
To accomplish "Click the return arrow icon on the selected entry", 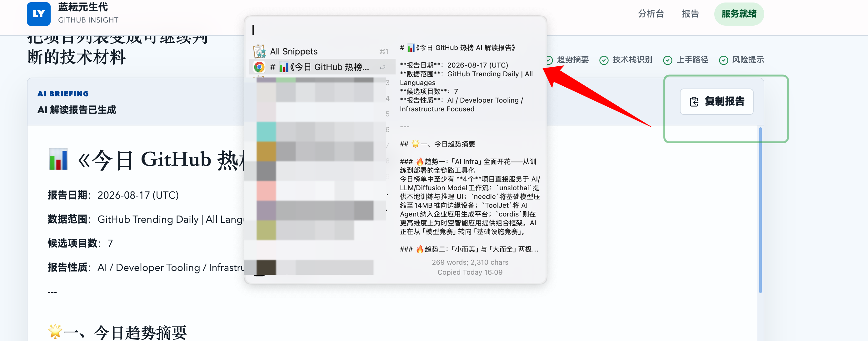I will point(382,68).
